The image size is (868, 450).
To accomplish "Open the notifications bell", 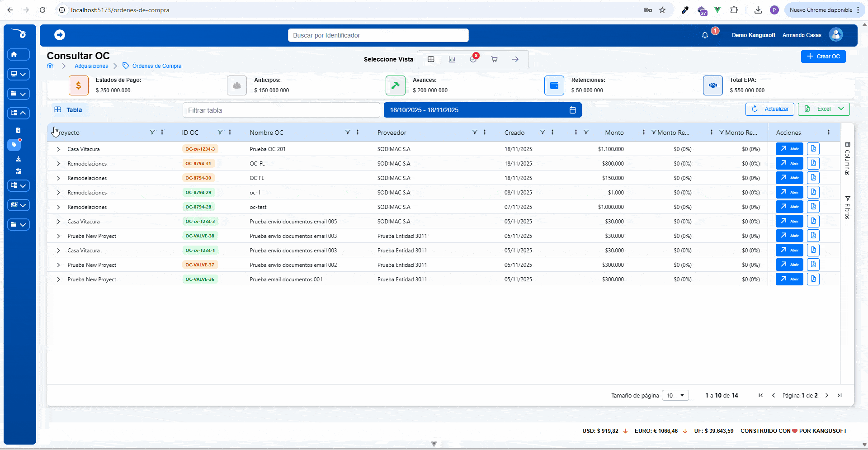I will click(705, 35).
